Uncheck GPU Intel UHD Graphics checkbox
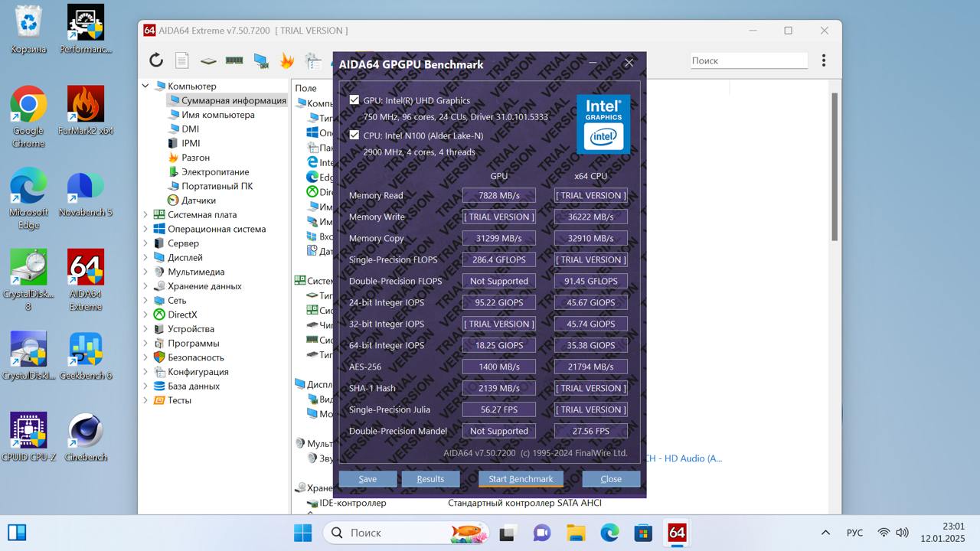This screenshot has height=551, width=980. point(354,100)
